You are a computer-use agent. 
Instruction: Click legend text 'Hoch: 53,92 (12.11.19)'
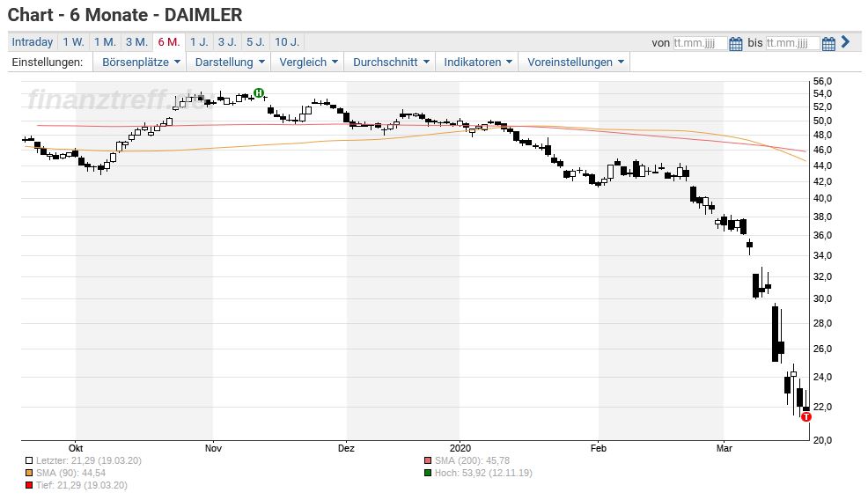[x=483, y=473]
